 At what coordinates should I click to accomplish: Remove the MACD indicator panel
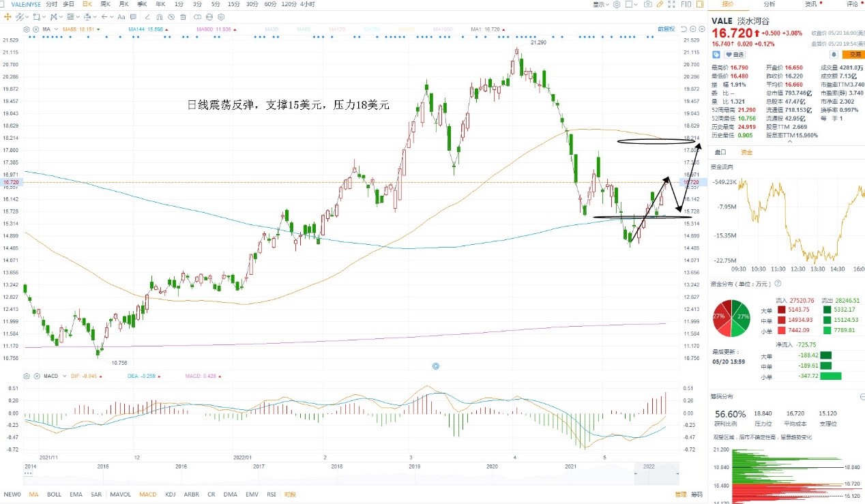point(37,376)
